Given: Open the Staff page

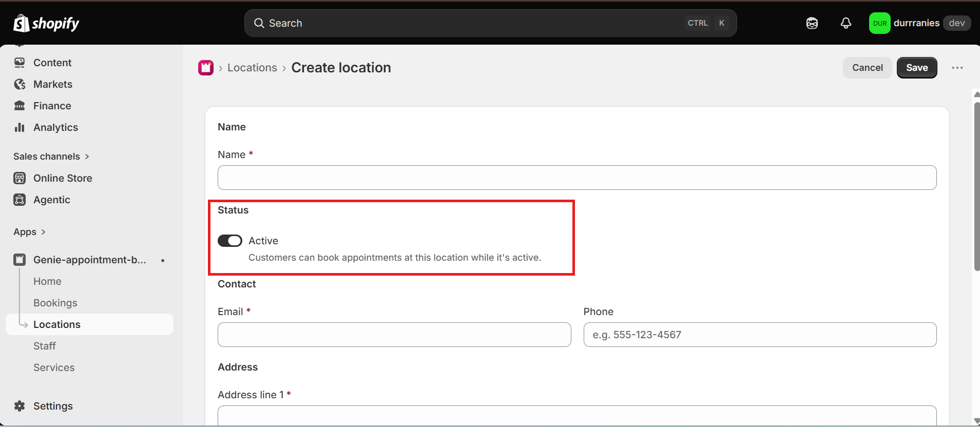Looking at the screenshot, I should (x=45, y=346).
